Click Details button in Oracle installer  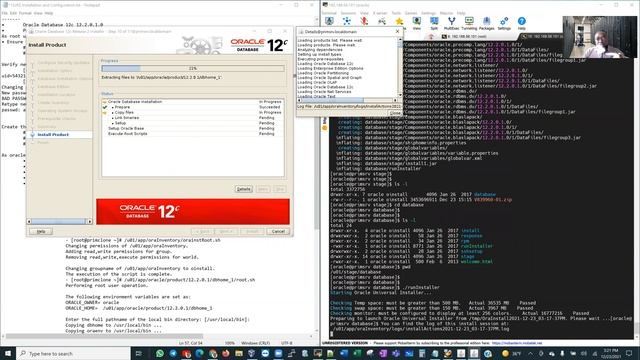pyautogui.click(x=244, y=189)
